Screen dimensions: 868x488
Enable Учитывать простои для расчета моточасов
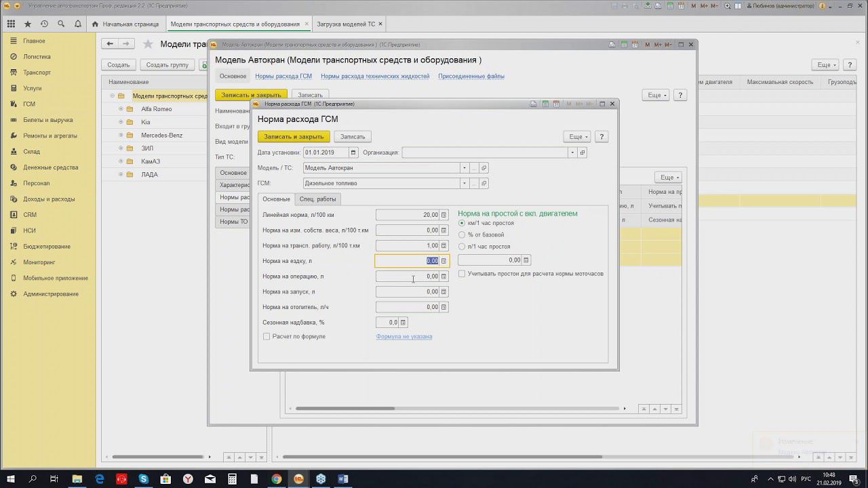coord(462,274)
